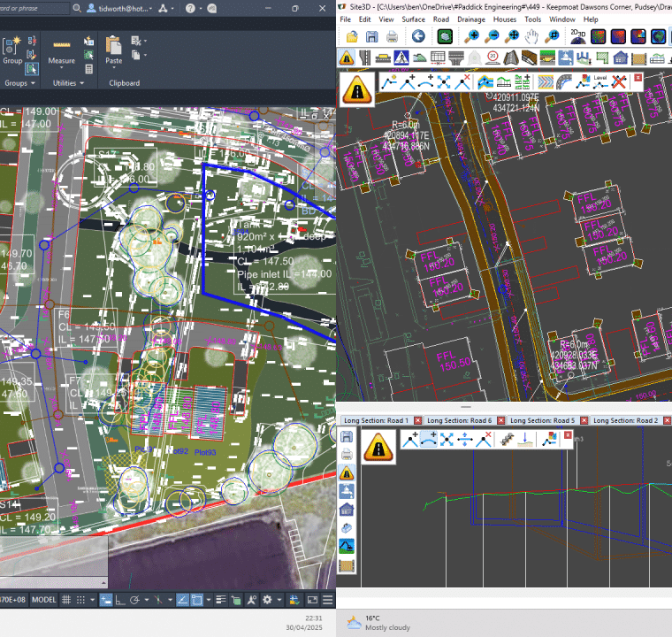The height and width of the screenshot is (637, 672).
Task: Toggle the MODEL space button in status bar
Action: (x=44, y=600)
